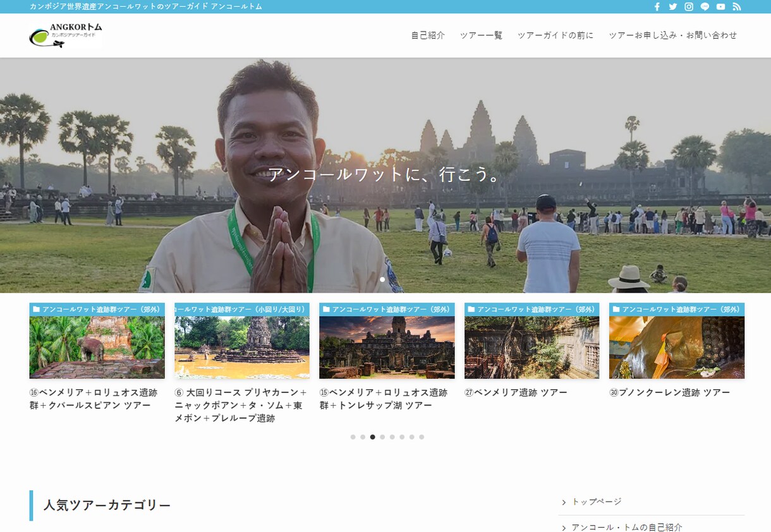771x532 pixels.
Task: Click category label on ㉚プノンクーレン card
Action: pyautogui.click(x=677, y=310)
